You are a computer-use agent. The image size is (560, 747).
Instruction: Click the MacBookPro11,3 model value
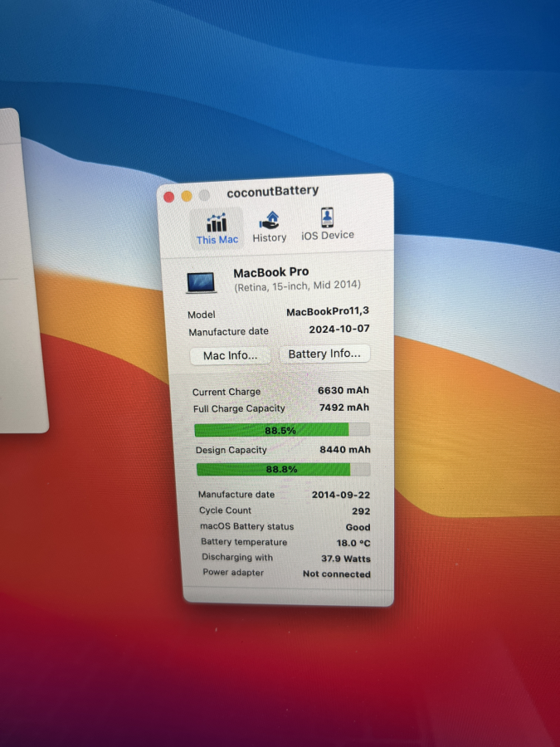[x=328, y=312]
